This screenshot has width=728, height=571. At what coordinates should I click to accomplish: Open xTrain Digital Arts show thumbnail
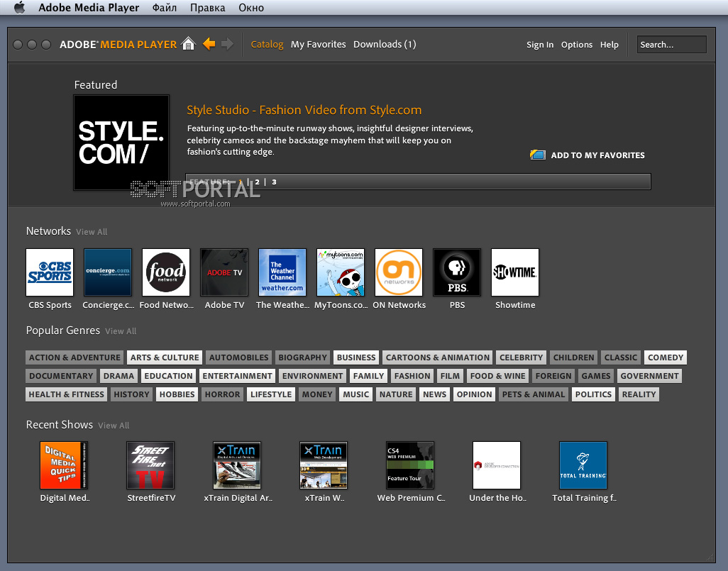(x=237, y=465)
